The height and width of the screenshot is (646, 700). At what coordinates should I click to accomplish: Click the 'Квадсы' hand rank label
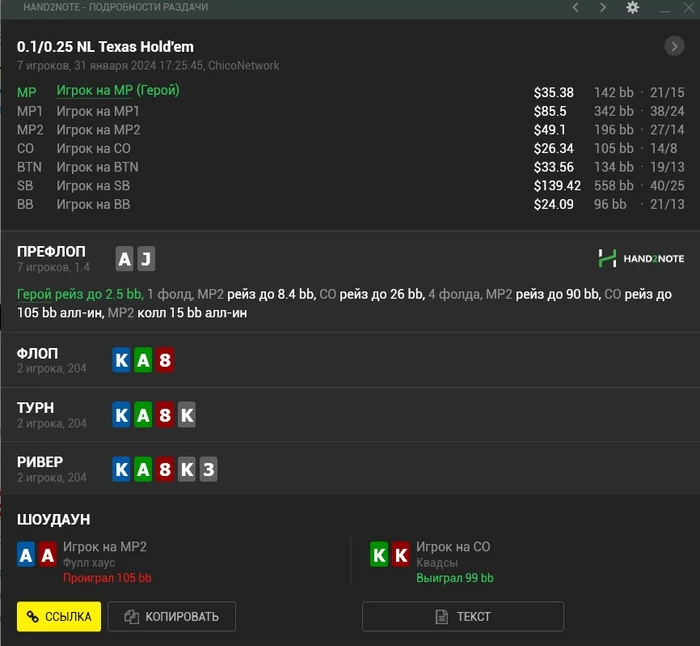tap(437, 563)
